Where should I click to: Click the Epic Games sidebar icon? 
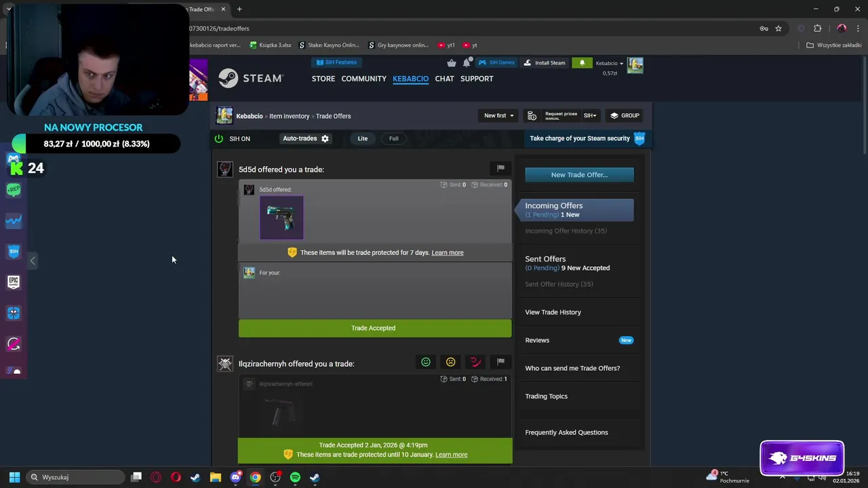[14, 282]
